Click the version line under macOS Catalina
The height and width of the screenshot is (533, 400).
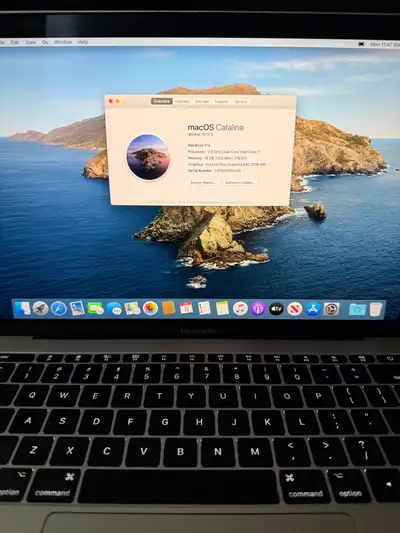pyautogui.click(x=201, y=135)
